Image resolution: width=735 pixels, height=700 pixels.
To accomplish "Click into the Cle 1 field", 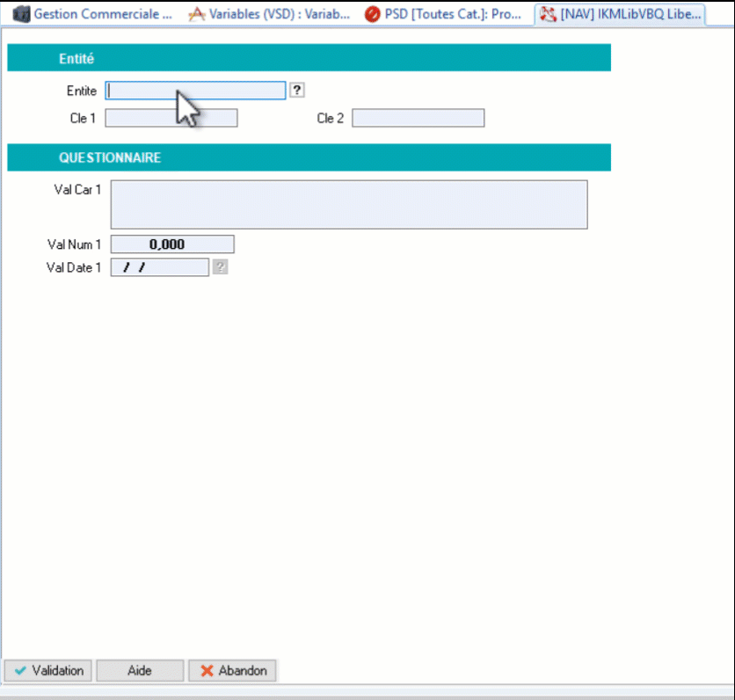I will (x=171, y=118).
